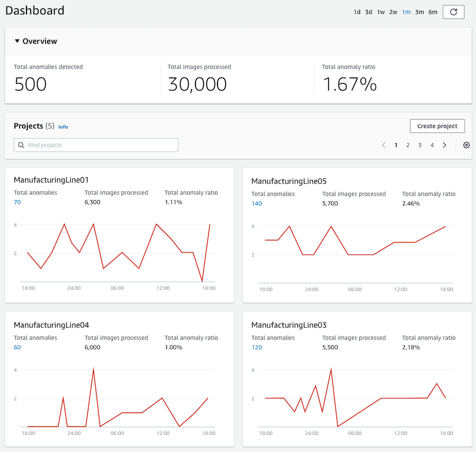
Task: Jump to projects page 2
Action: pyautogui.click(x=408, y=145)
